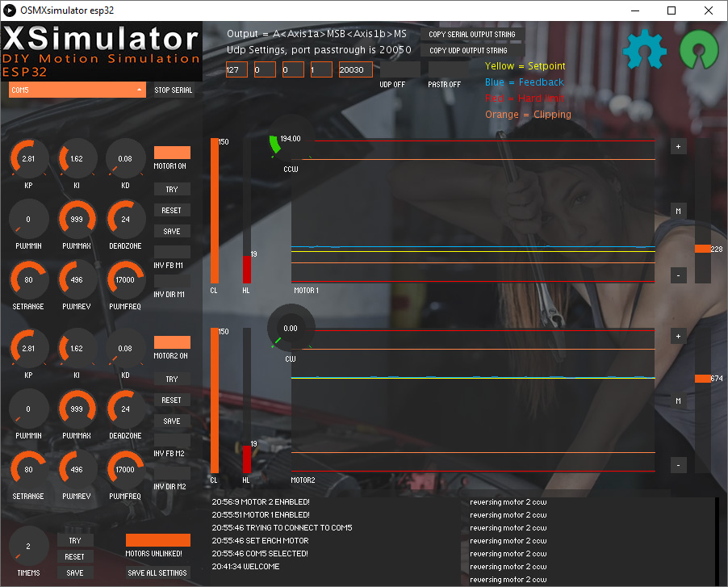Click the Motor 2 KD knob
Viewport: 728px width, 587px height.
[125, 348]
